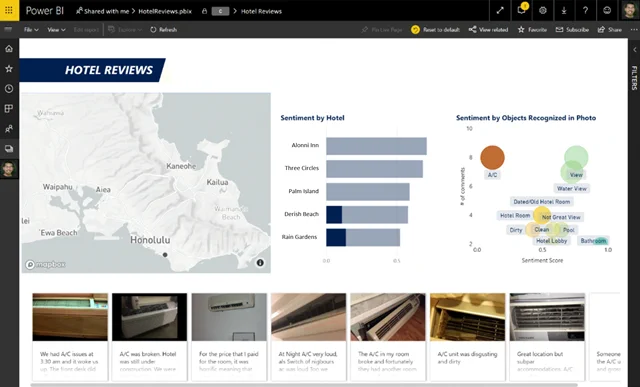Click Subscribe in toolbar
Viewport: 640px width, 387px height.
[572, 30]
